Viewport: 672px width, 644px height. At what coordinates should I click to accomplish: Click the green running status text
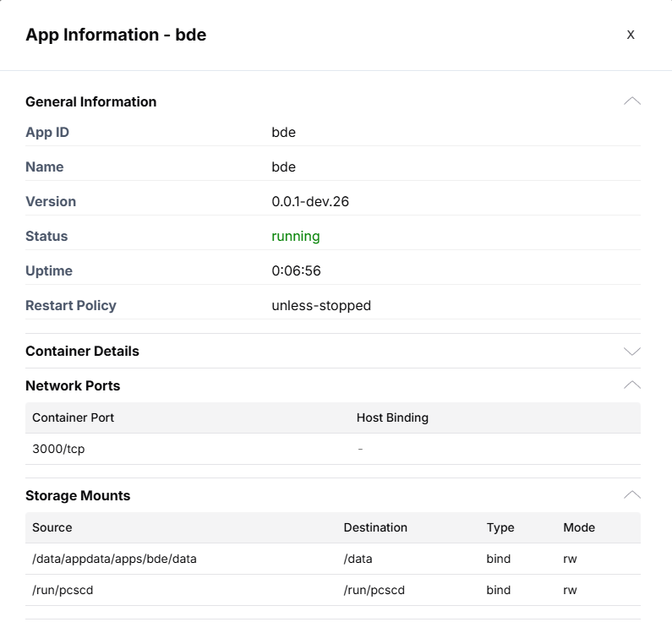[x=296, y=237]
